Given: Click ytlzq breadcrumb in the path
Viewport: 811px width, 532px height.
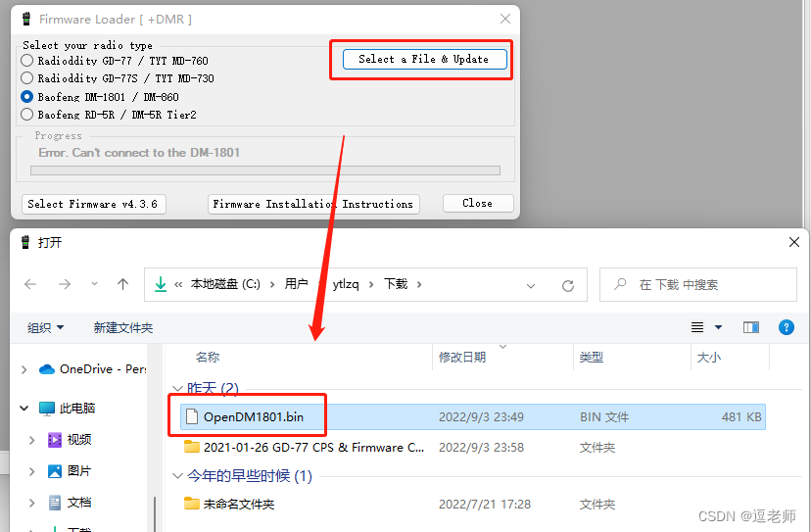Looking at the screenshot, I should point(346,284).
